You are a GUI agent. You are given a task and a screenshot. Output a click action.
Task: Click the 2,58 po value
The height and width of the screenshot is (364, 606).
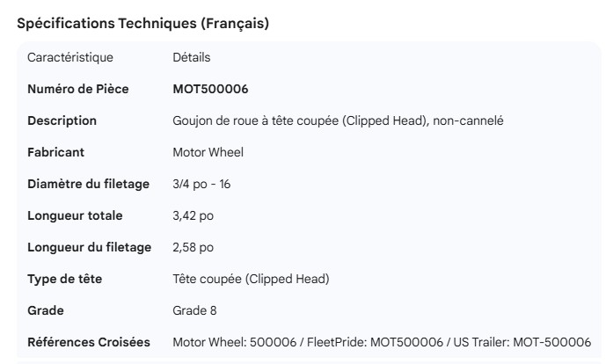(x=193, y=247)
